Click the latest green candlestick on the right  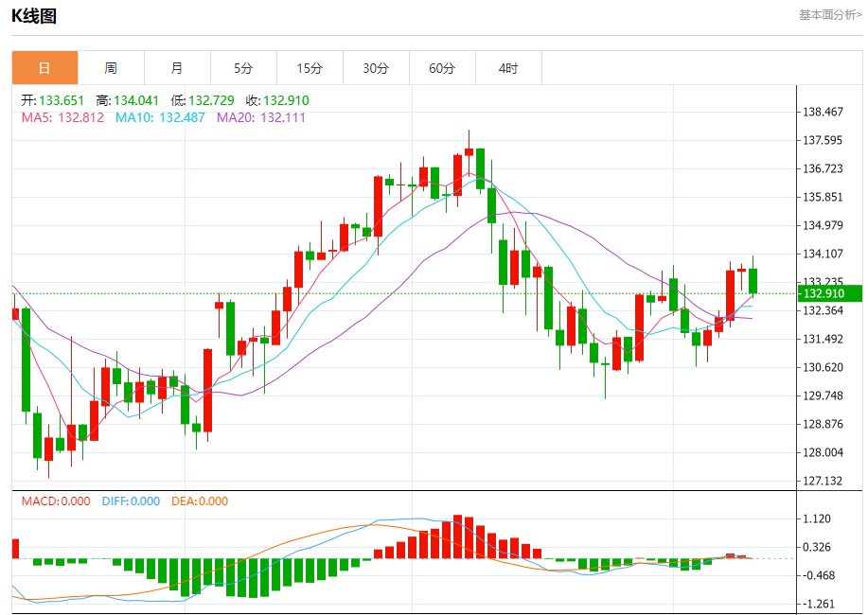coord(753,281)
